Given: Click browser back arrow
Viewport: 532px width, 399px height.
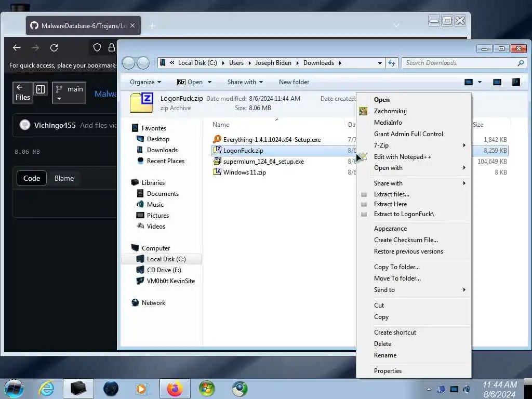Looking at the screenshot, I should (x=16, y=48).
